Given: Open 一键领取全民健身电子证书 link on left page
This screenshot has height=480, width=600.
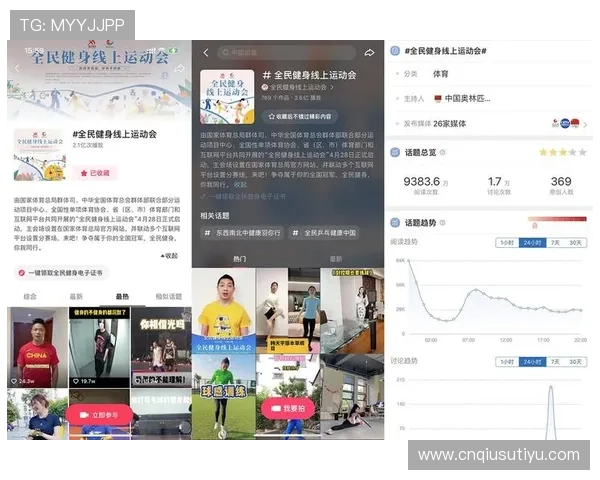Looking at the screenshot, I should pos(61,273).
